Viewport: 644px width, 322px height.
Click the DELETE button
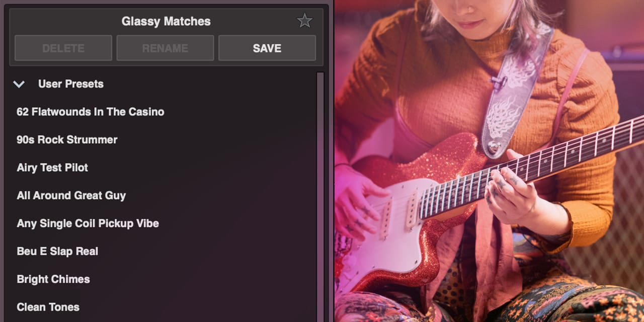pyautogui.click(x=63, y=48)
